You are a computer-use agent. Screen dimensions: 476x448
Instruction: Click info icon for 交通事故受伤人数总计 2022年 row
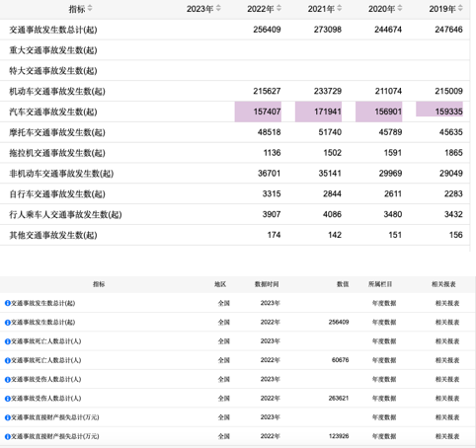(8, 399)
